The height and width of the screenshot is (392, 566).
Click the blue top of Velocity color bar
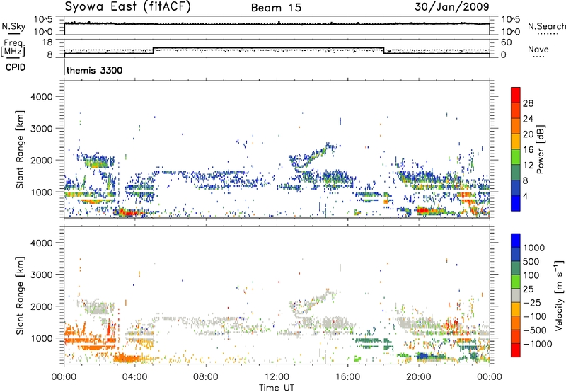(x=516, y=239)
